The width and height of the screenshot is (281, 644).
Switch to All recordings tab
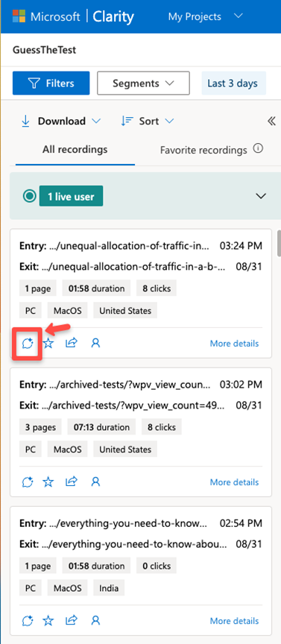click(75, 150)
